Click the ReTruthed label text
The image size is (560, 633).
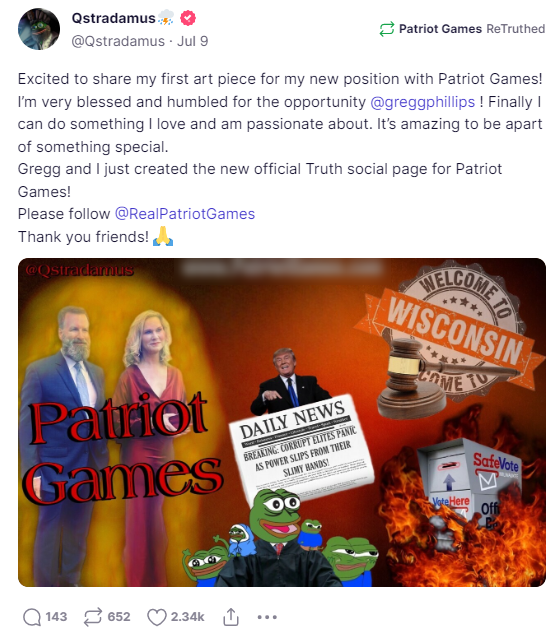click(516, 29)
